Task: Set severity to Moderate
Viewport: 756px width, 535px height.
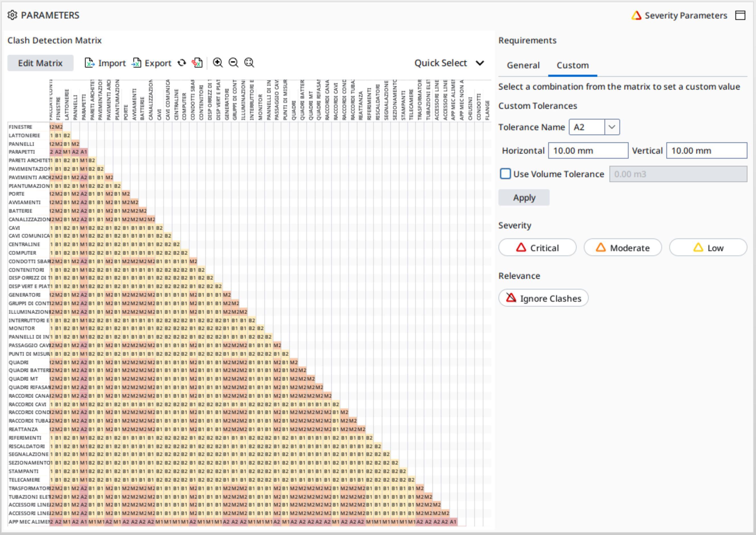Action: 623,248
